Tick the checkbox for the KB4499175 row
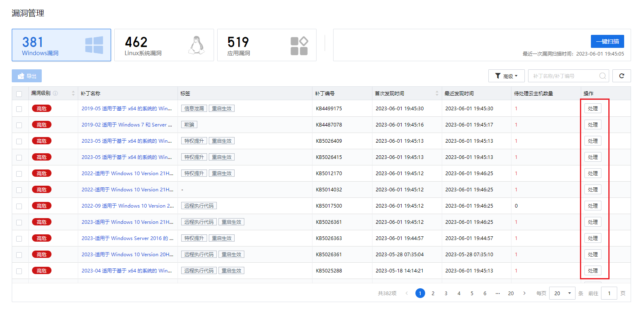This screenshot has height=313, width=644. click(x=19, y=109)
